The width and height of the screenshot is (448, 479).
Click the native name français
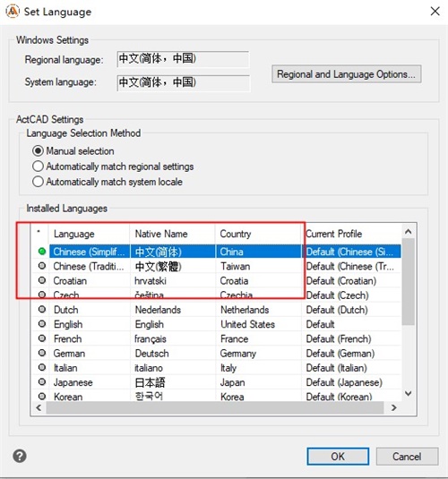point(151,338)
